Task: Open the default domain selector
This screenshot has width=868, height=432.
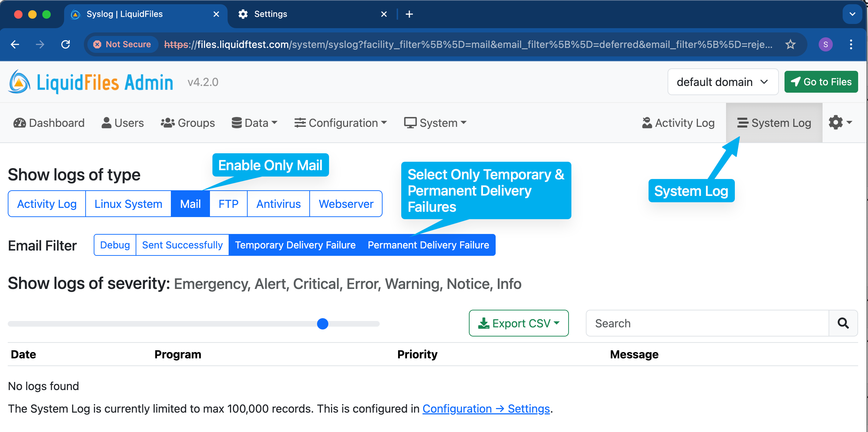Action: [722, 81]
